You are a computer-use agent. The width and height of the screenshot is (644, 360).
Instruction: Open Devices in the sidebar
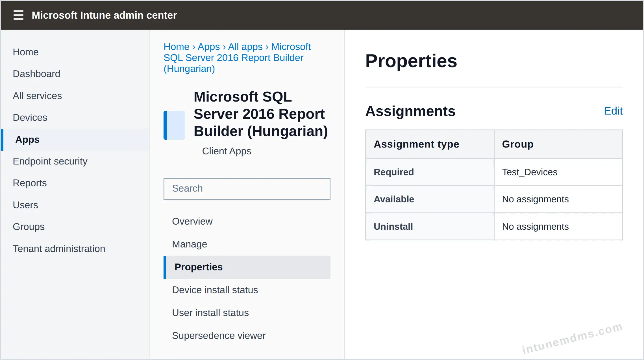(x=30, y=118)
